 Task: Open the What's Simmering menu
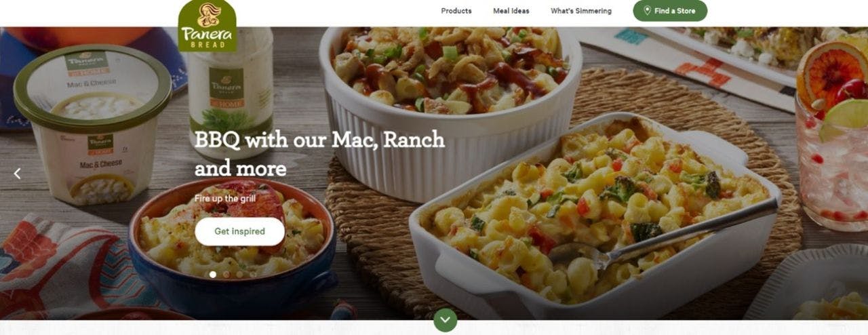pyautogui.click(x=581, y=11)
